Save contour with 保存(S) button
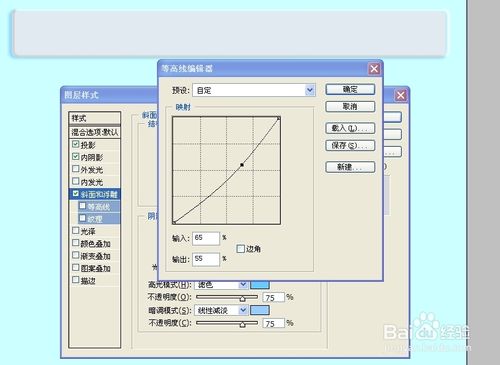 point(350,146)
